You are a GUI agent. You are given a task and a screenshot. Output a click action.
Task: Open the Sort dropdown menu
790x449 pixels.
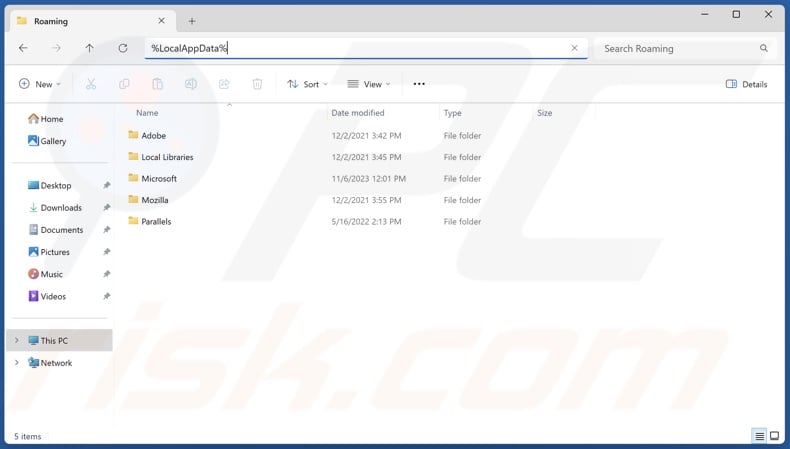[307, 84]
